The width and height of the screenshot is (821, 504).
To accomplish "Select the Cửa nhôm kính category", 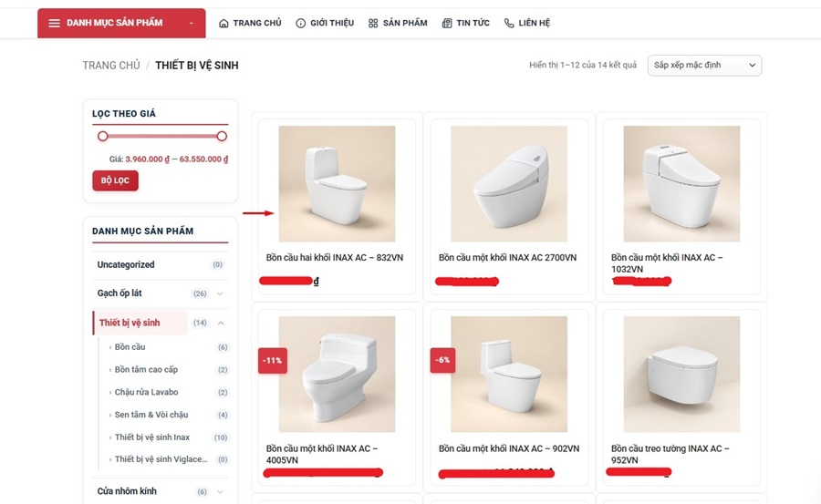I will [x=127, y=491].
